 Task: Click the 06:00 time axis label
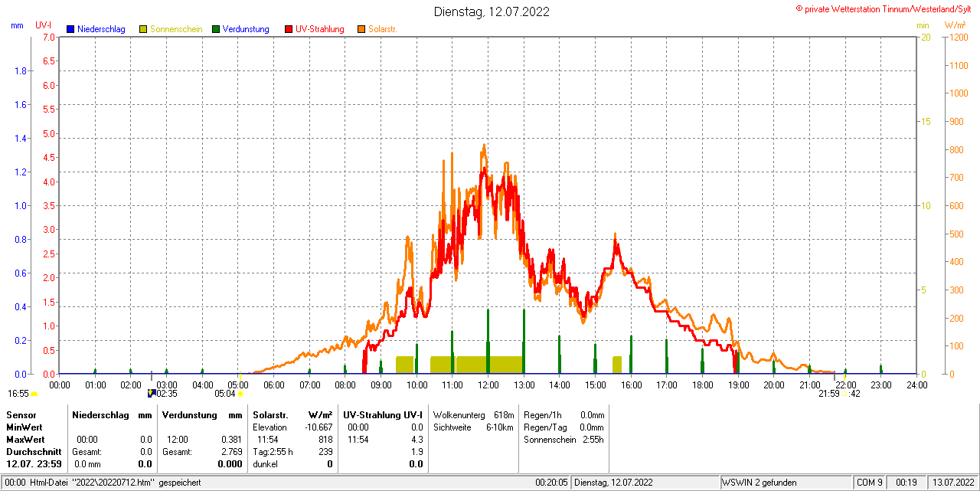[x=273, y=385]
